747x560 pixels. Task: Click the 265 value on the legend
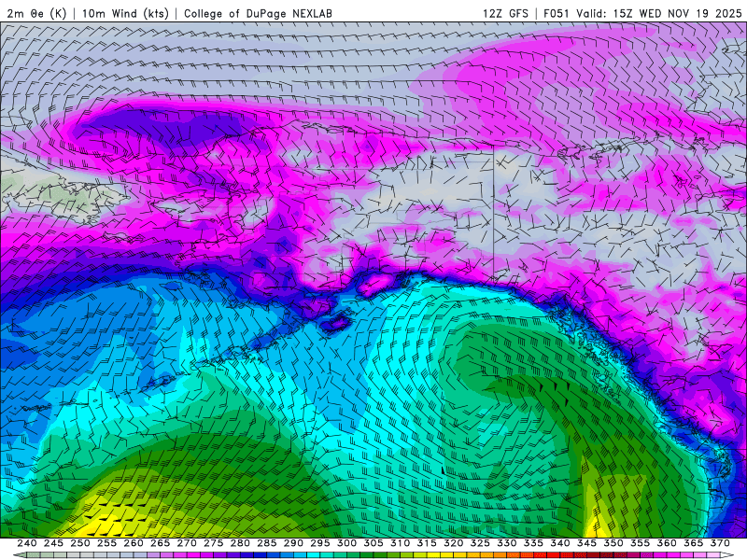pos(160,543)
